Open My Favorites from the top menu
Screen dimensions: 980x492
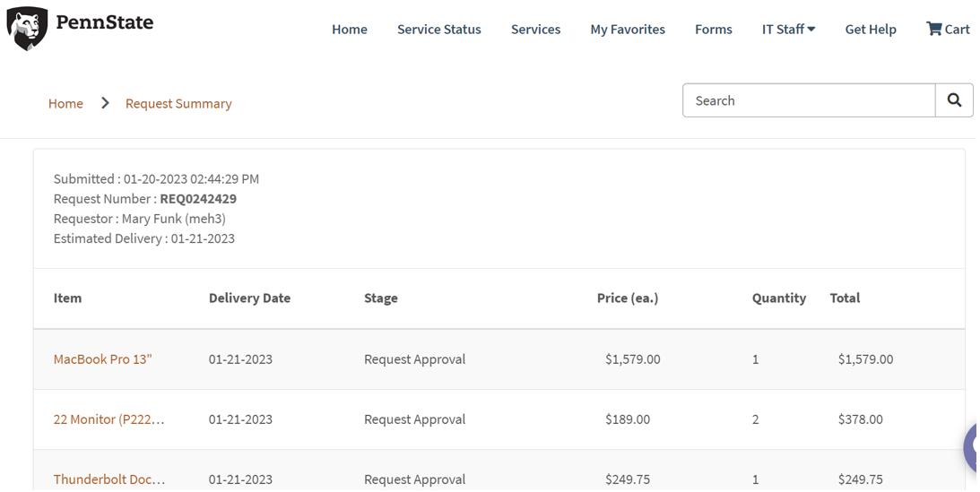(x=627, y=30)
